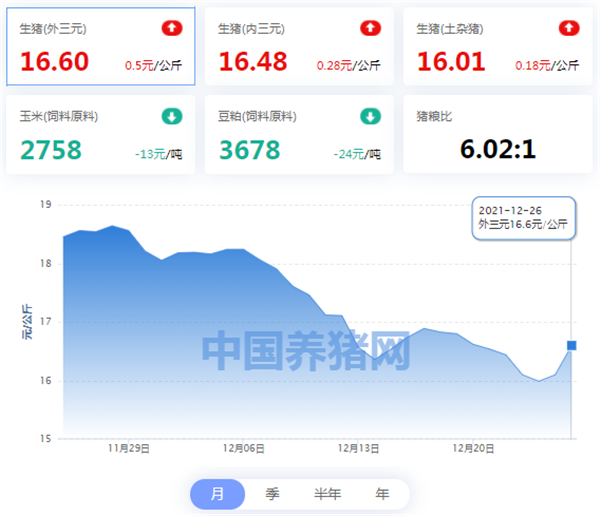This screenshot has height=516, width=600.
Task: Click the 12月13日 axis label
Action: click(358, 448)
